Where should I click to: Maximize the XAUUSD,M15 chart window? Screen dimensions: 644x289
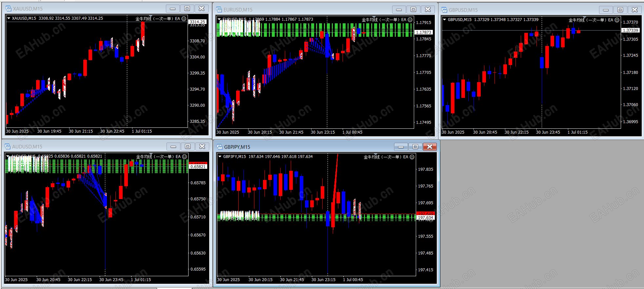pos(187,9)
